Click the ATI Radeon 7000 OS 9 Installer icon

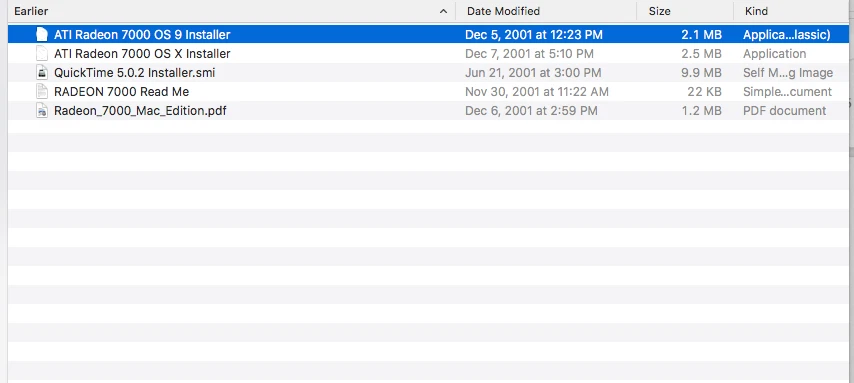(x=41, y=34)
